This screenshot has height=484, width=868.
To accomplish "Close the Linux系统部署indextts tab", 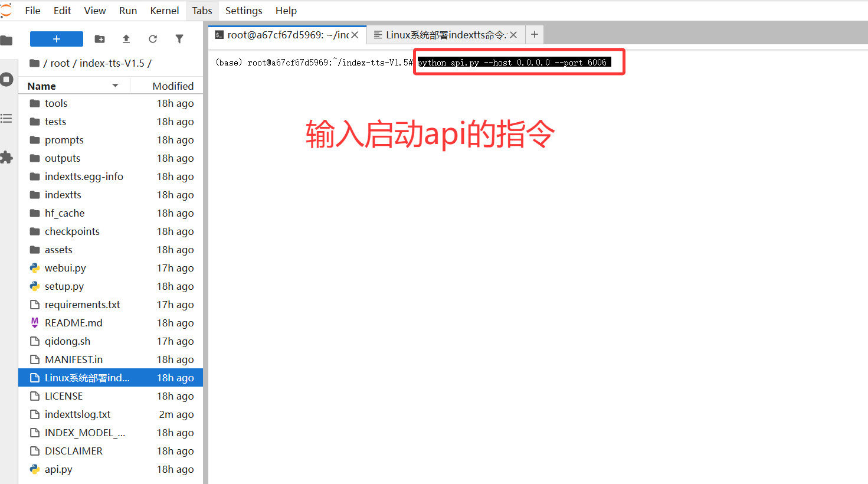I will click(x=513, y=35).
